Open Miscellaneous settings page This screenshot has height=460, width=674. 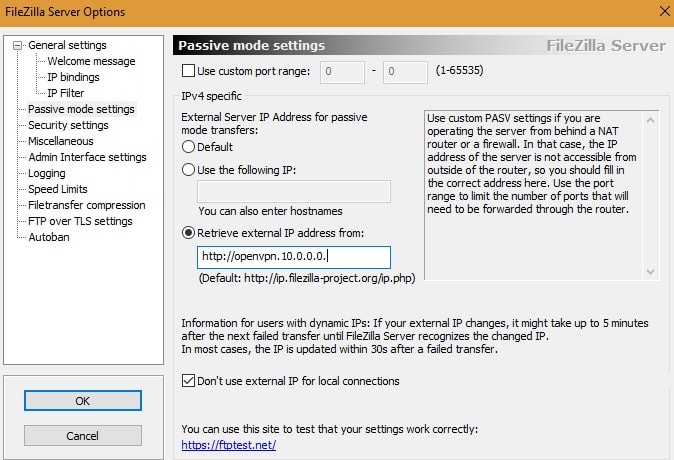tap(61, 141)
